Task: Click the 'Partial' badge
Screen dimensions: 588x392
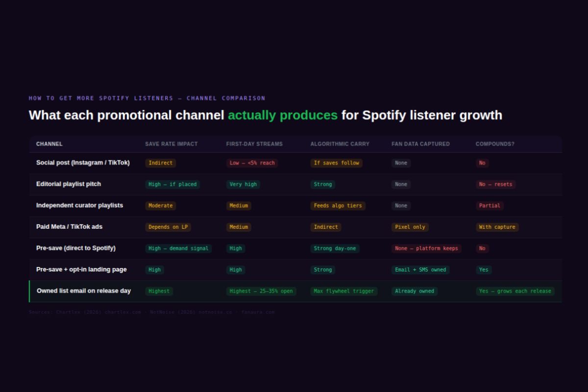Action: click(x=490, y=206)
